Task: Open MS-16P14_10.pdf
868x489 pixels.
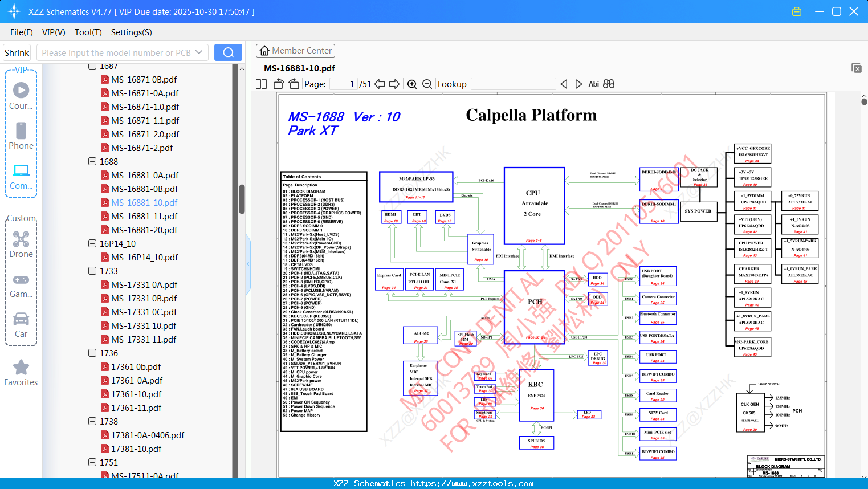Action: pos(145,257)
